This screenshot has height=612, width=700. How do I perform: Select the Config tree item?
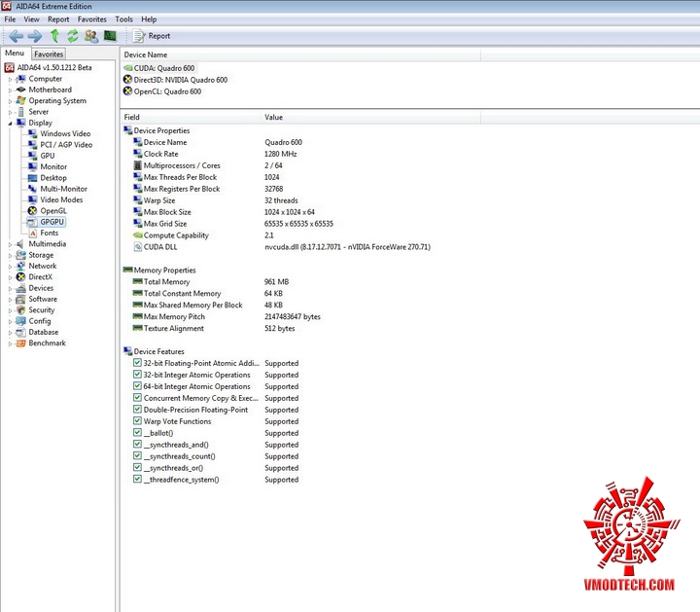(x=33, y=321)
